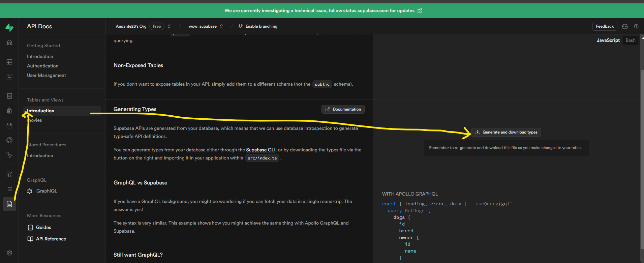Image resolution: width=644 pixels, height=263 pixels.
Task: Click the wow_supabase project name
Action: [x=203, y=26]
